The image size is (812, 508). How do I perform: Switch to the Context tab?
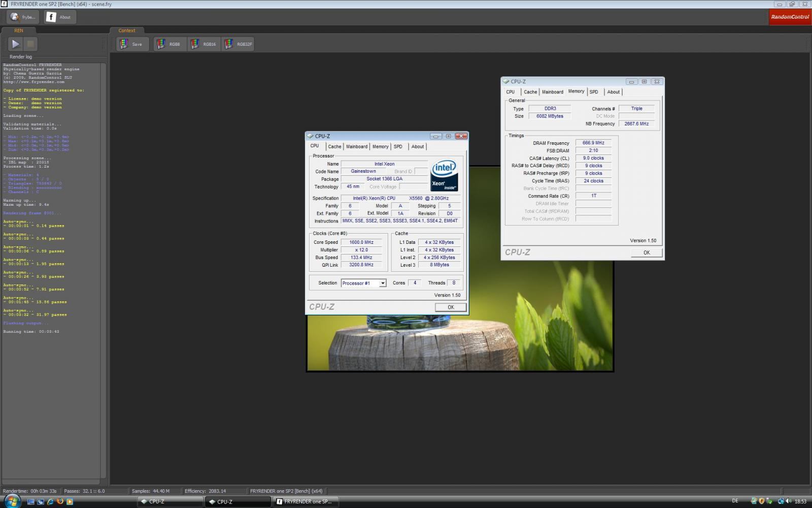(x=127, y=30)
